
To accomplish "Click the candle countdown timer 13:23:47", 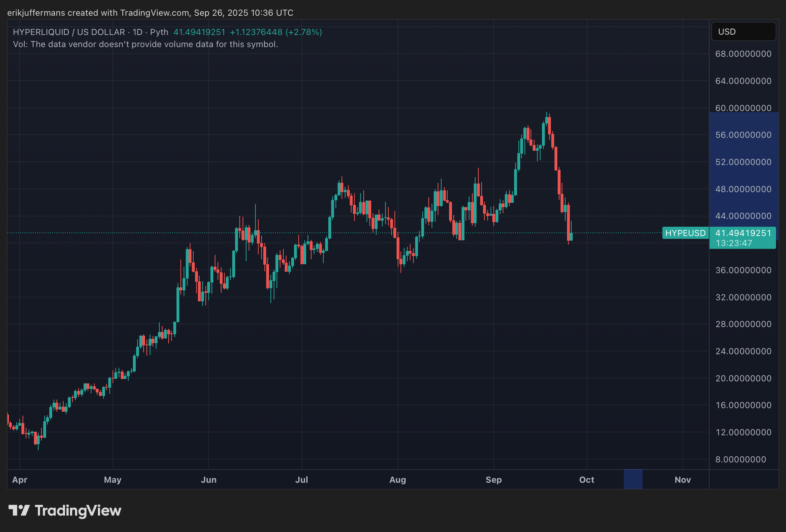I will 734,243.
